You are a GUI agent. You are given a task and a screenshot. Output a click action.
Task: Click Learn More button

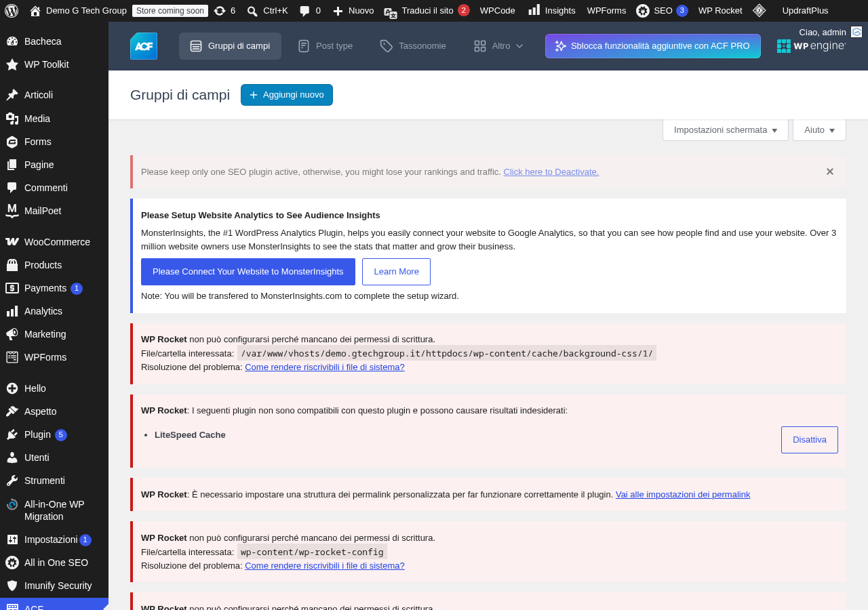(396, 272)
